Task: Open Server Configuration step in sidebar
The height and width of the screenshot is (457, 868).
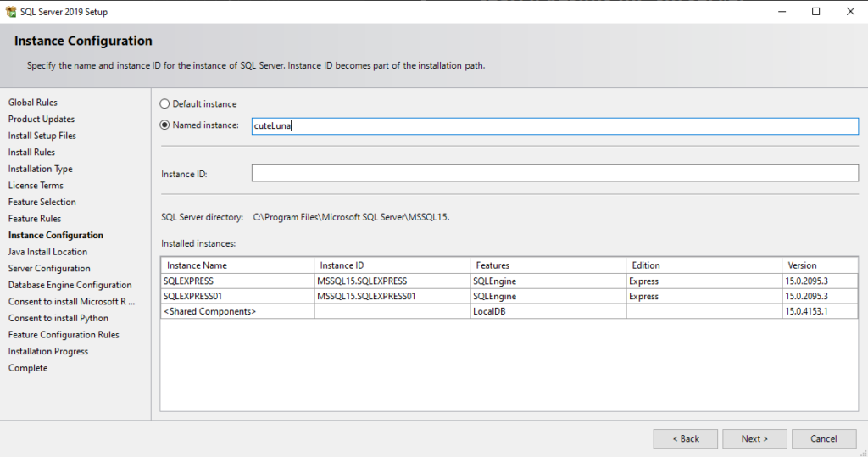Action: point(49,268)
